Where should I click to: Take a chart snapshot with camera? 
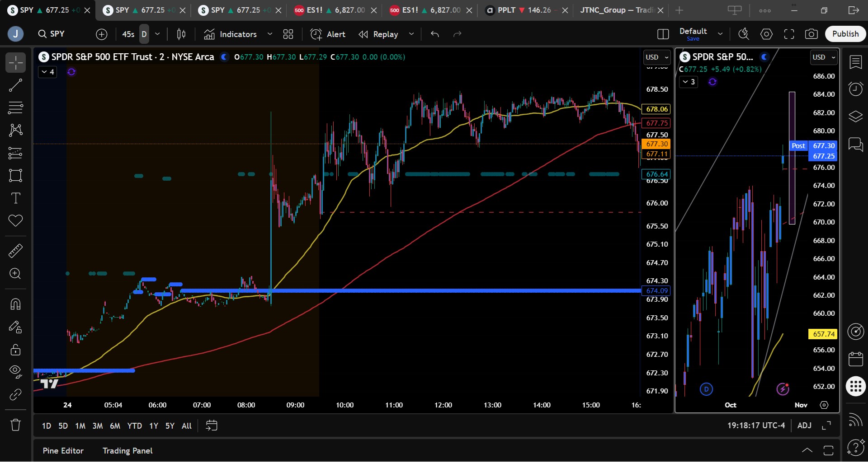coord(811,34)
